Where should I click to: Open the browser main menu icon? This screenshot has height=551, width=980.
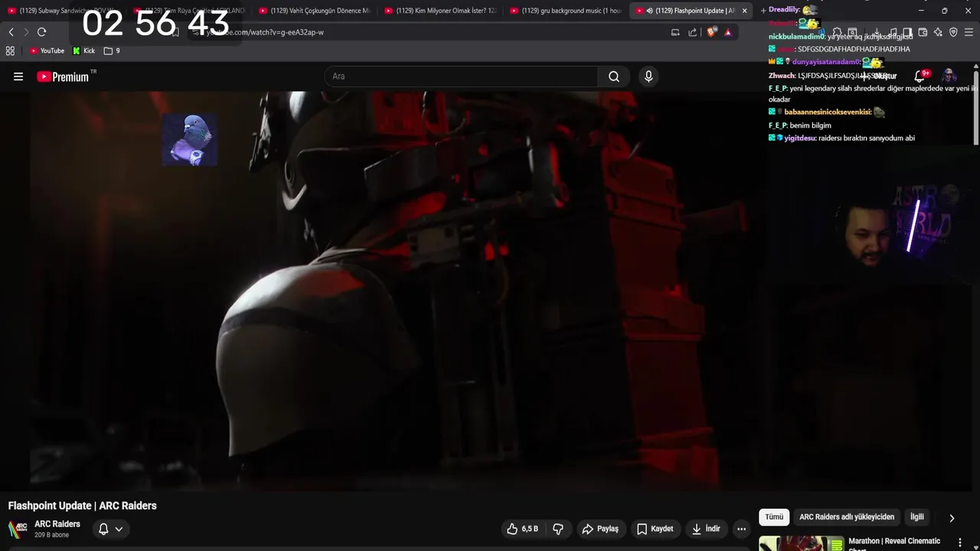click(969, 32)
